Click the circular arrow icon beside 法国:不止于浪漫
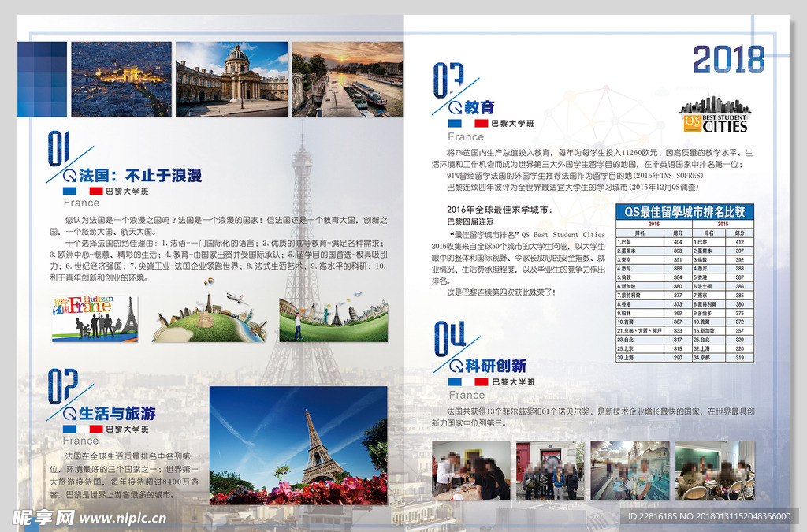 coord(69,176)
